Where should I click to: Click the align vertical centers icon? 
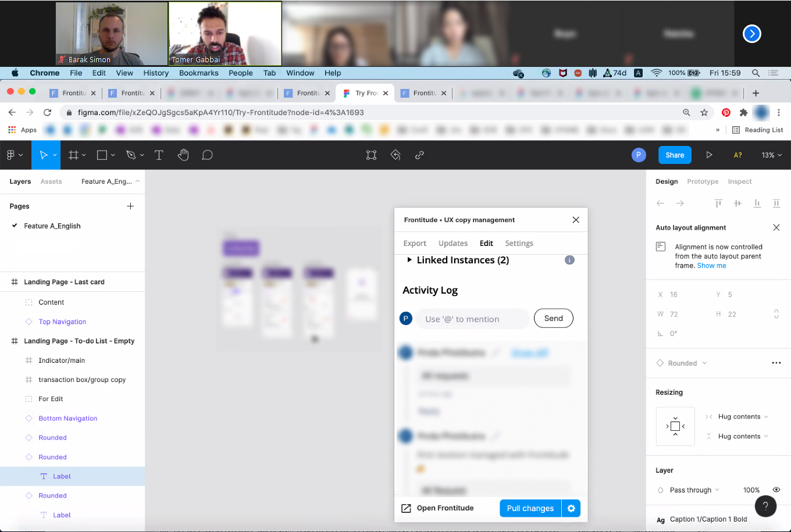coord(737,203)
